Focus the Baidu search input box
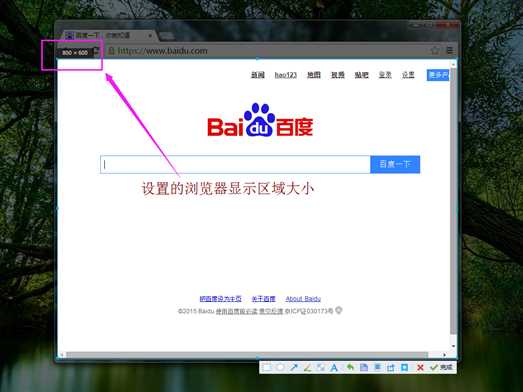This screenshot has height=392, width=523. [235, 164]
